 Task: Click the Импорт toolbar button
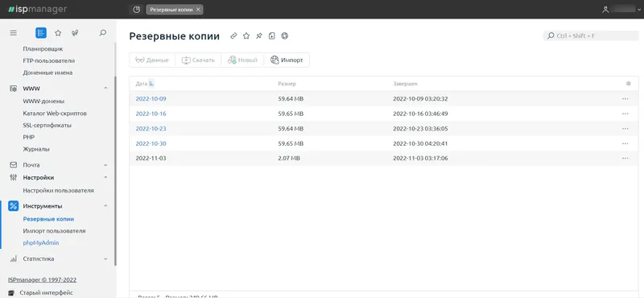pos(287,60)
